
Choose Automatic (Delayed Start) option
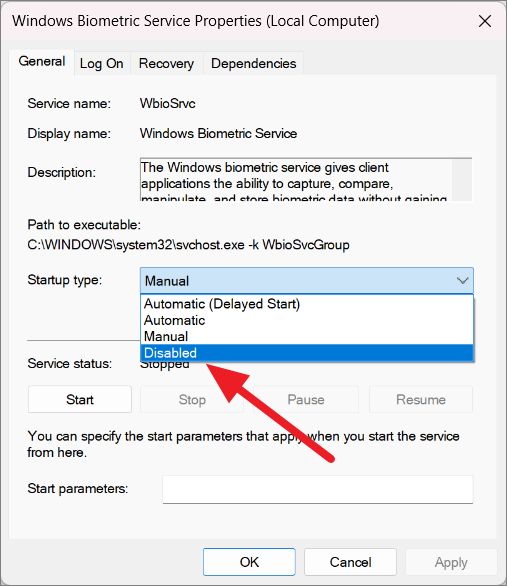307,304
